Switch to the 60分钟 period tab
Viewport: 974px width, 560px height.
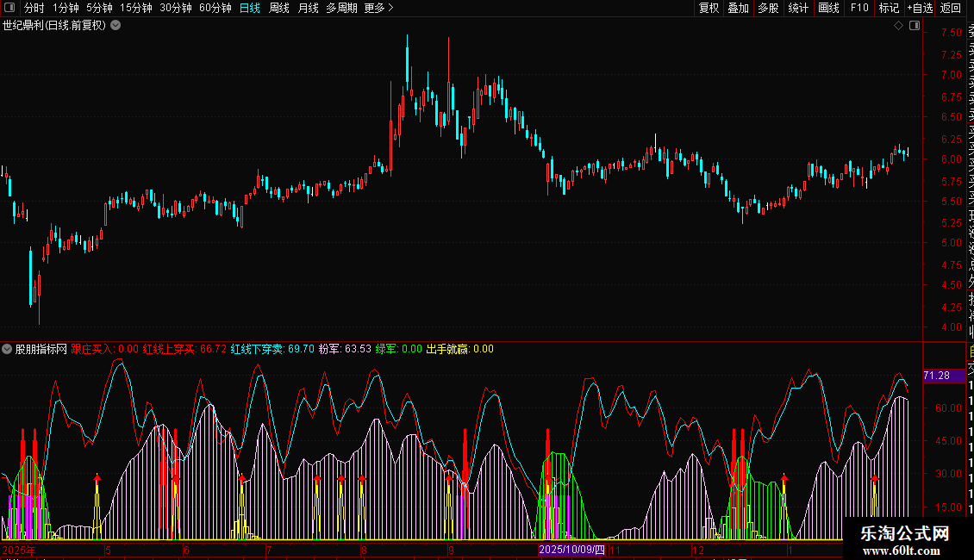pos(215,8)
